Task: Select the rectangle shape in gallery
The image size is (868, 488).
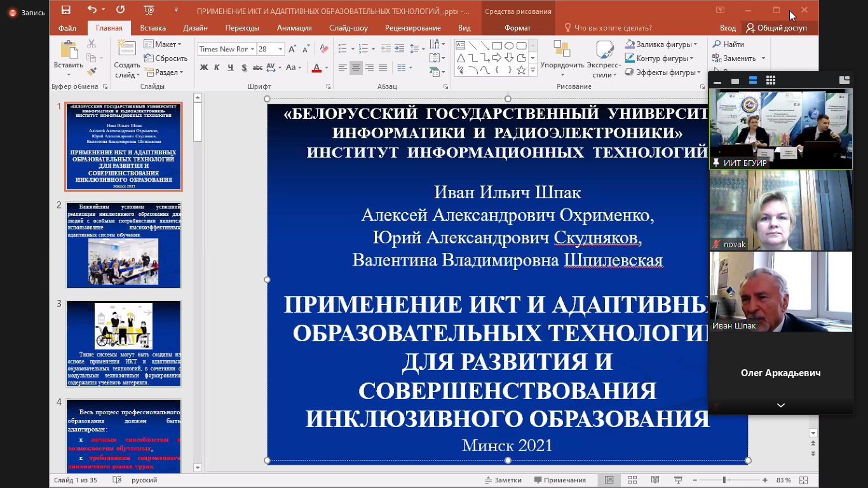Action: pyautogui.click(x=497, y=45)
